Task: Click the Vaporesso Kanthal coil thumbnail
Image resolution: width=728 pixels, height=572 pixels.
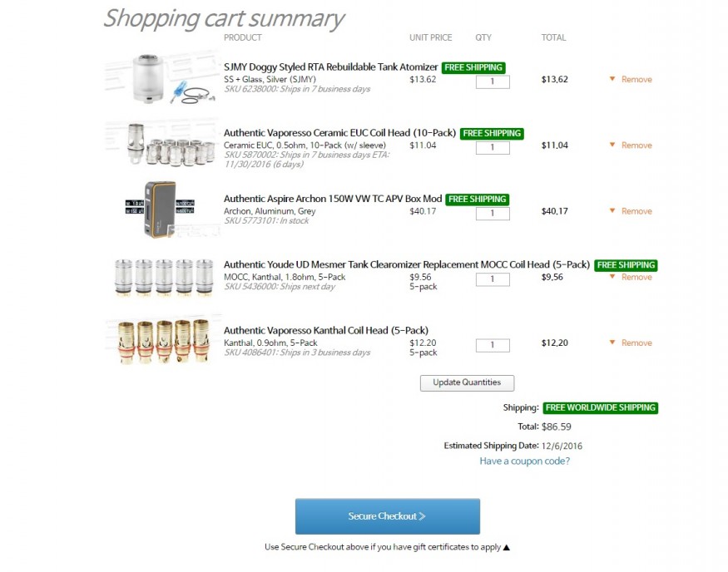Action: click(x=163, y=341)
